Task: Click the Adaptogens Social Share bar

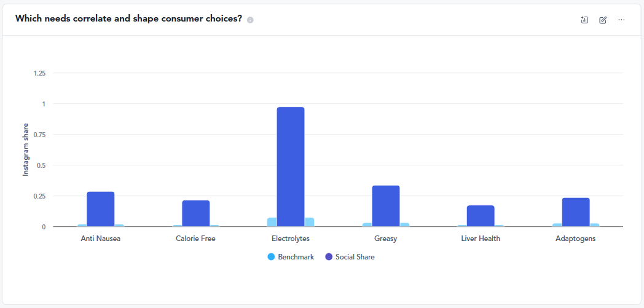Action: click(576, 212)
